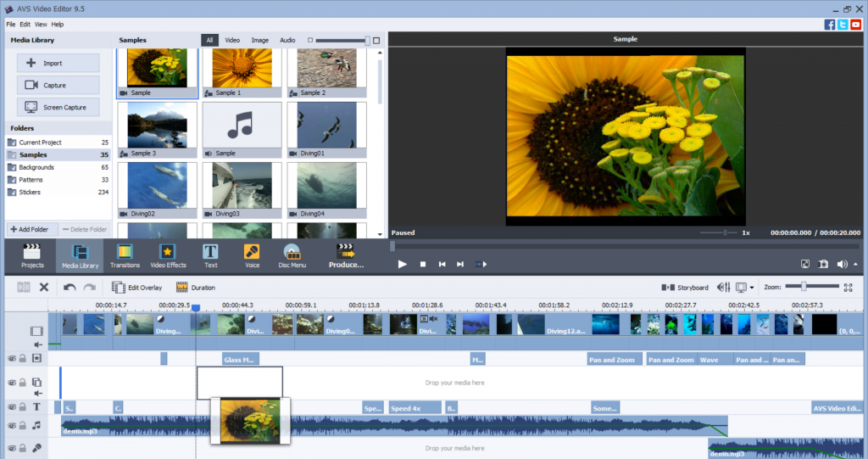Open the Backgrounds folder
The width and height of the screenshot is (868, 459).
pyautogui.click(x=36, y=167)
